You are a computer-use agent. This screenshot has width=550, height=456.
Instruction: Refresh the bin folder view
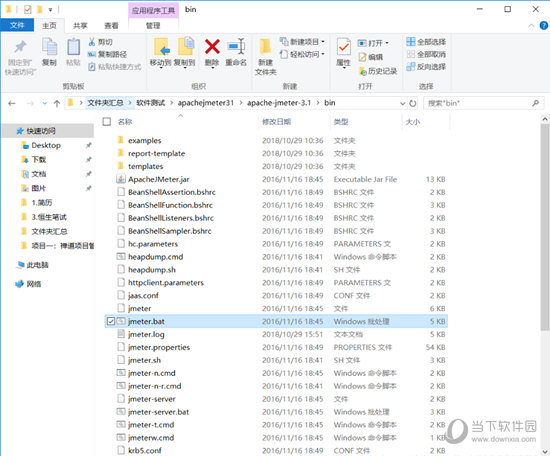tap(413, 103)
